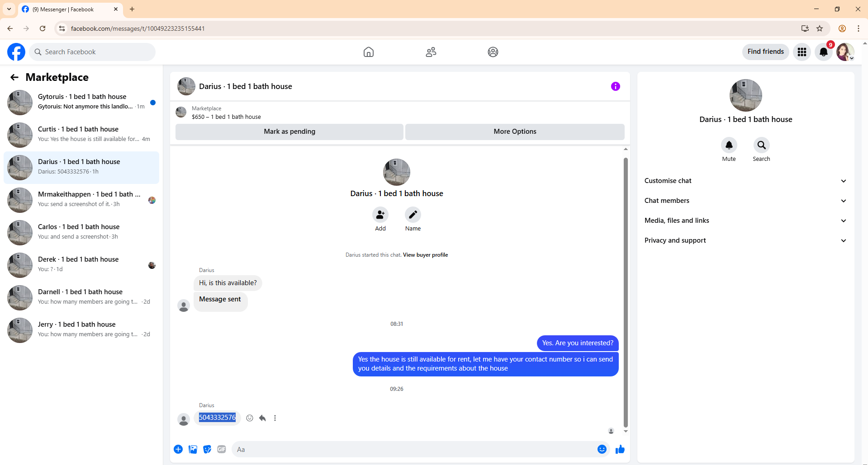Reply to the 5043332576 message
The height and width of the screenshot is (465, 868).
point(262,418)
